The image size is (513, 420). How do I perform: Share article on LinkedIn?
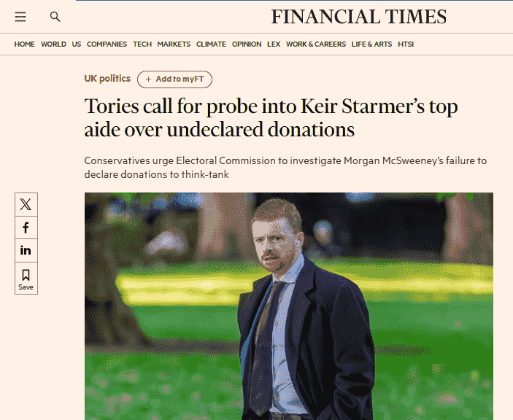tap(26, 250)
